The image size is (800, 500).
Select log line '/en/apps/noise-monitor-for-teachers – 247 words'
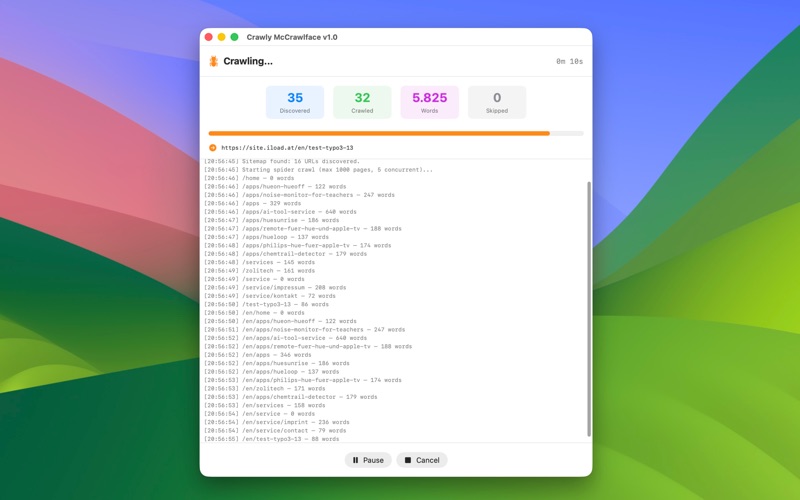305,330
